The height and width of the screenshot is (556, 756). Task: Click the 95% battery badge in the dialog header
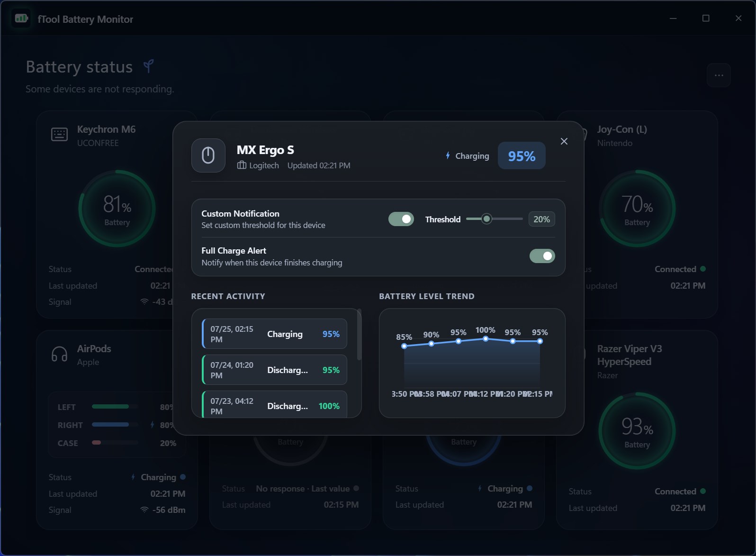coord(522,156)
